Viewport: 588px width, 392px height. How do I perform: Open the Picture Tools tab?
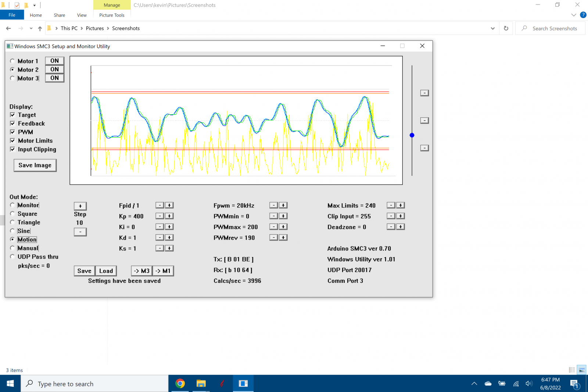(112, 15)
